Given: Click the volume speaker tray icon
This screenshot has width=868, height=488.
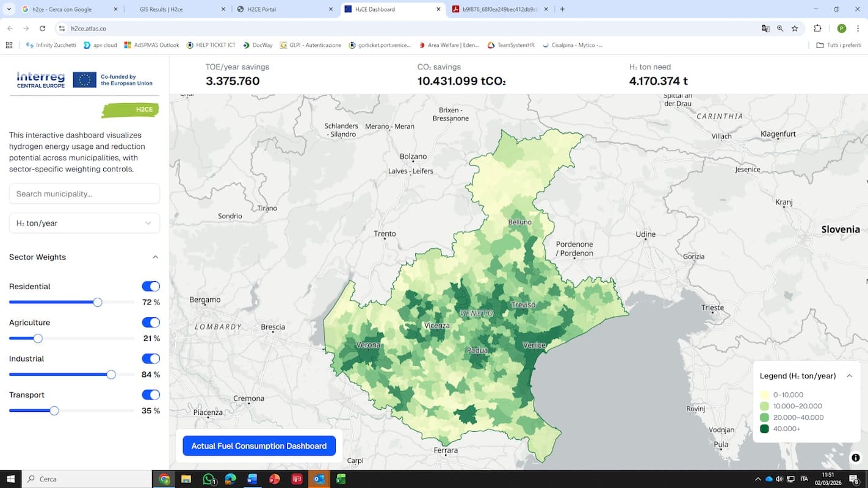Looking at the screenshot, I should point(779,479).
